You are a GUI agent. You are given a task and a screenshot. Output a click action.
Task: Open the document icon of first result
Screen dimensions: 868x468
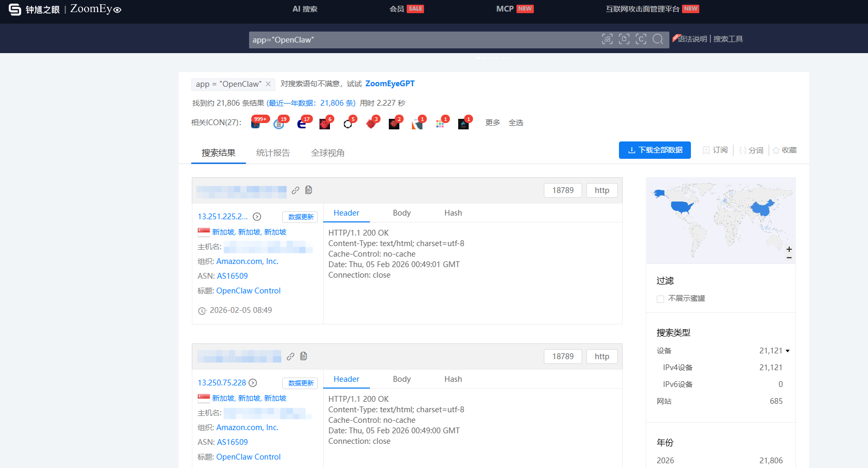[x=308, y=190]
